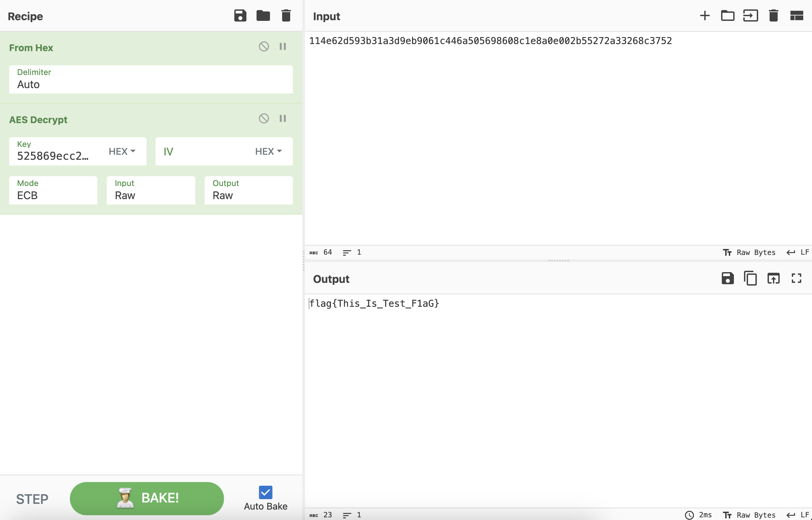Click the input length count 64
812x520 pixels.
[x=321, y=253]
